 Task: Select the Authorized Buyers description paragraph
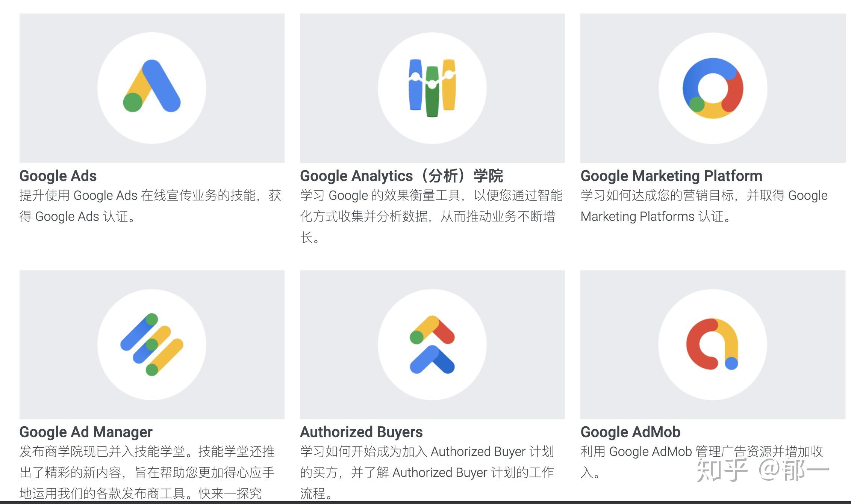tap(427, 472)
